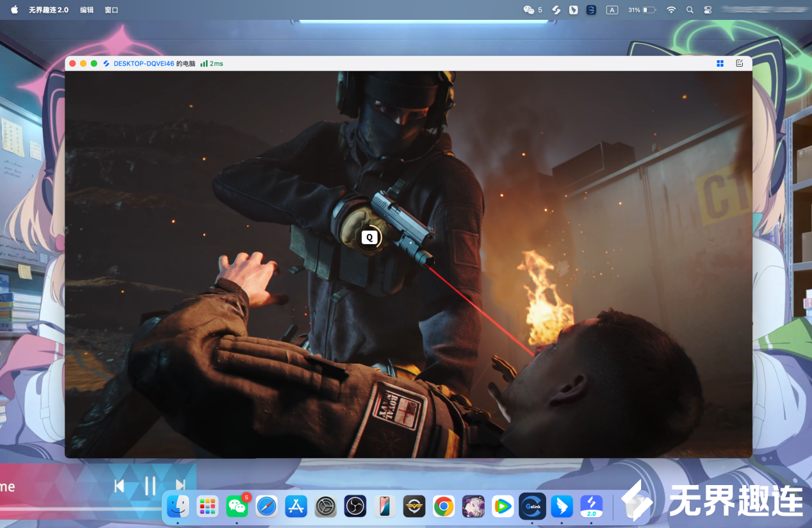The width and height of the screenshot is (812, 528).
Task: Open the 窗口 menu
Action: [111, 10]
